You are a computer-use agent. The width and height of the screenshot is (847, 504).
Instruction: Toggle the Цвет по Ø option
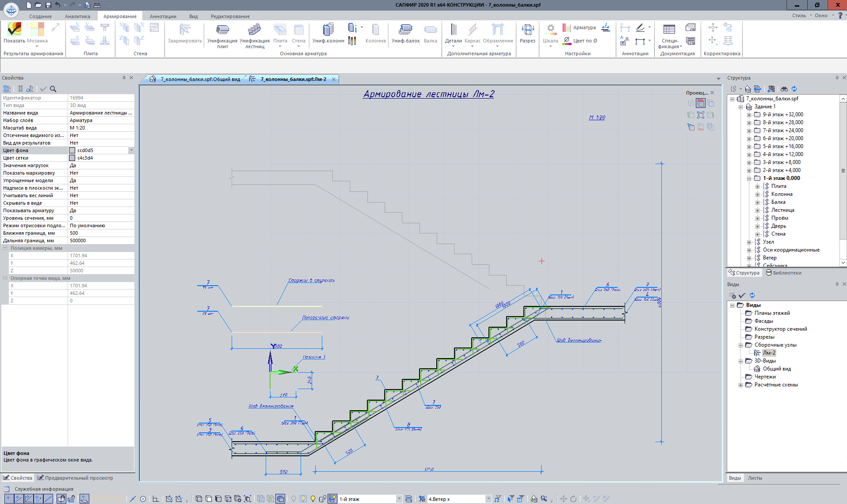[x=580, y=41]
